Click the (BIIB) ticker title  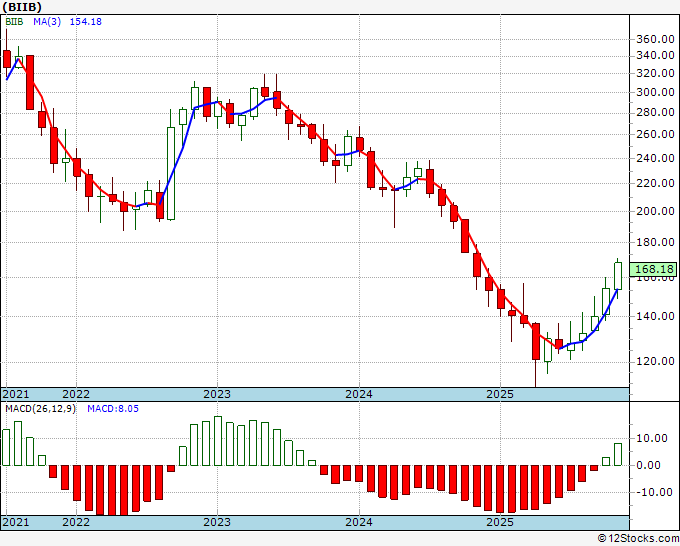click(x=24, y=7)
